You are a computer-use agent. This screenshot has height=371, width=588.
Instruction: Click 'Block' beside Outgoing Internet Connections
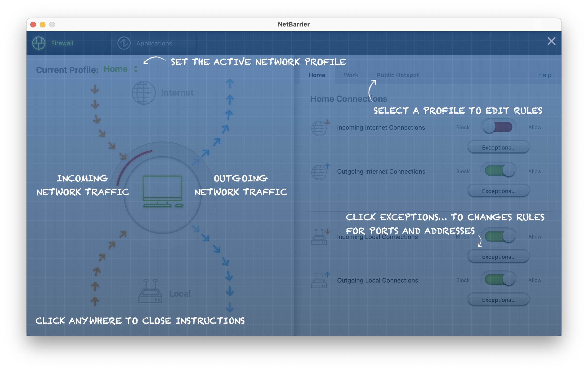coord(463,171)
